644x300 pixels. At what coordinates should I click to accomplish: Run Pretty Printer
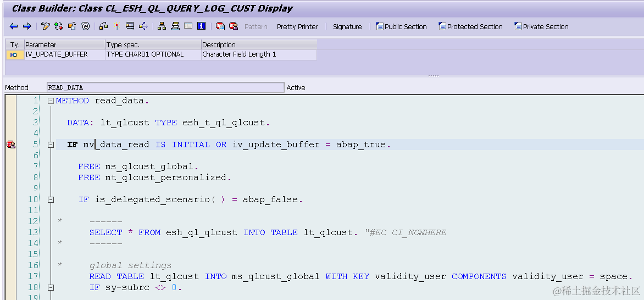[297, 27]
